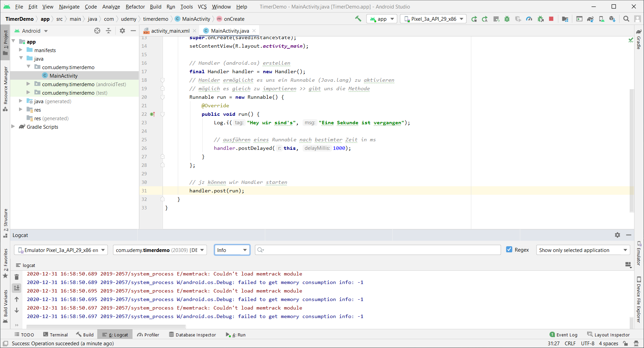Click the Profile app gauge icon
Image resolution: width=644 pixels, height=348 pixels.
529,19
